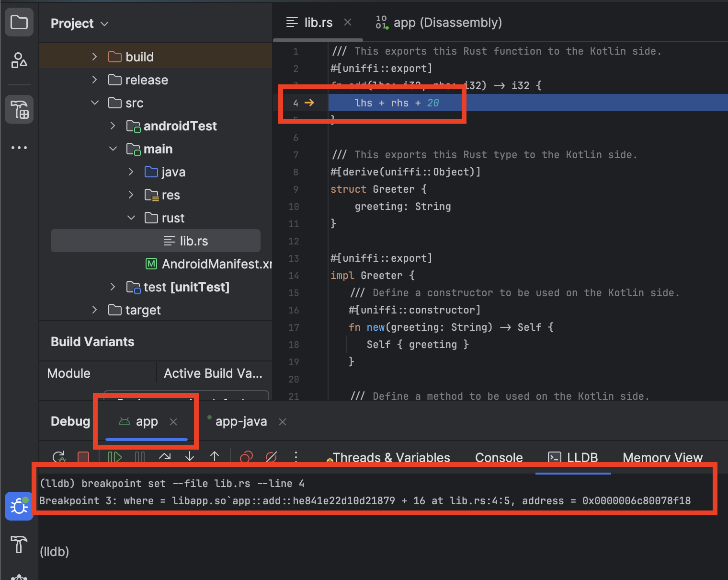This screenshot has height=580, width=728.
Task: Open the Memory View tab
Action: tap(662, 458)
